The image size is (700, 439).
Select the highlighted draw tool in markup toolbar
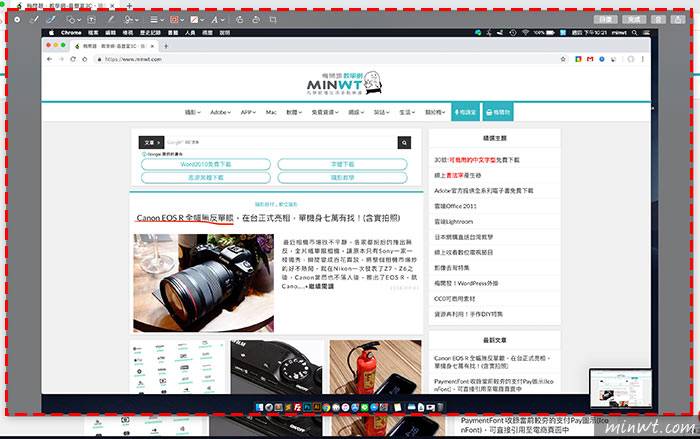coord(50,19)
